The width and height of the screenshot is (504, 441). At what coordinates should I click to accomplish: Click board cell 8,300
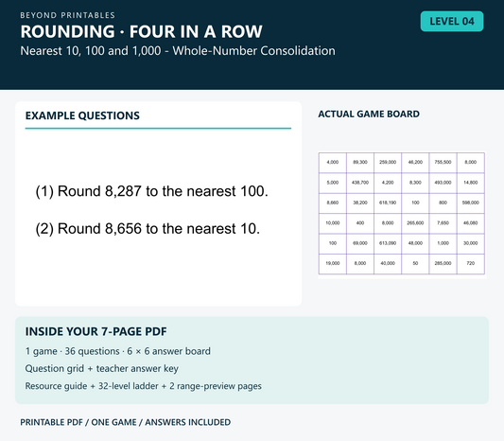pos(415,183)
